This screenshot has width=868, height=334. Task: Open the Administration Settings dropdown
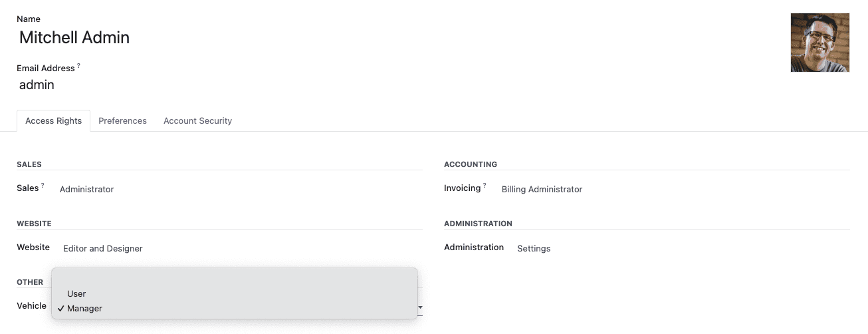pyautogui.click(x=682, y=249)
